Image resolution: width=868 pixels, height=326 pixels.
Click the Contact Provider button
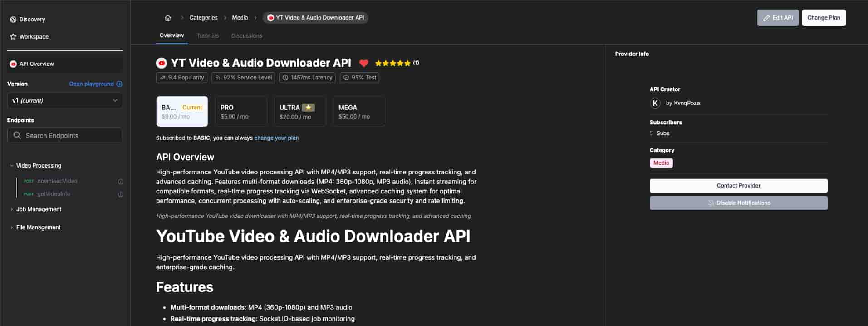(738, 186)
